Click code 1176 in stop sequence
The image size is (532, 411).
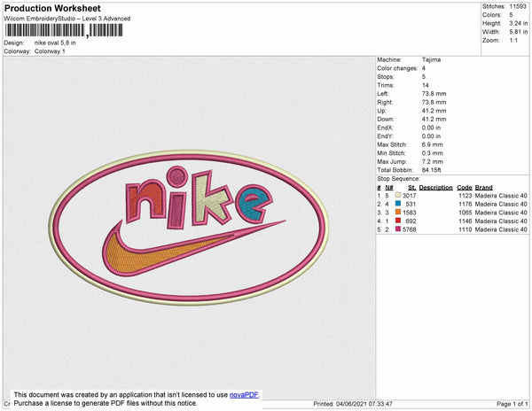[465, 204]
